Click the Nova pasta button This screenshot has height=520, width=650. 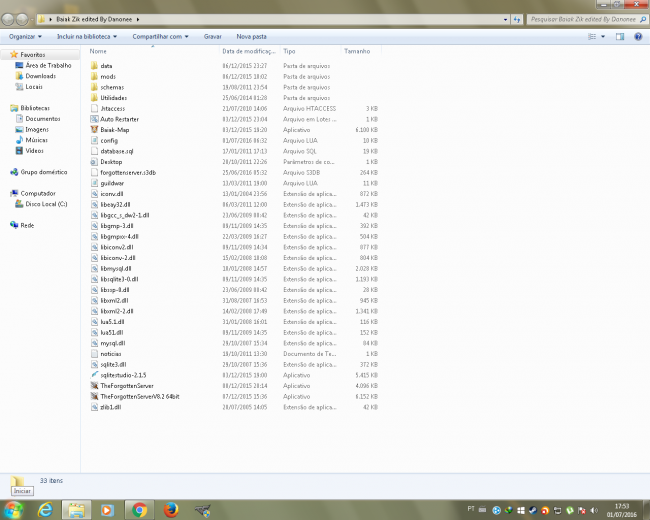point(252,36)
